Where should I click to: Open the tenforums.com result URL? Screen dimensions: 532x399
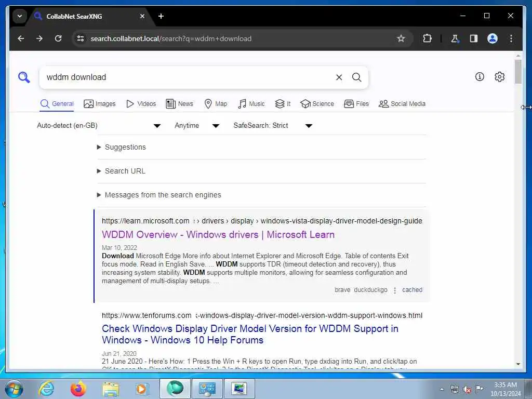(262, 315)
